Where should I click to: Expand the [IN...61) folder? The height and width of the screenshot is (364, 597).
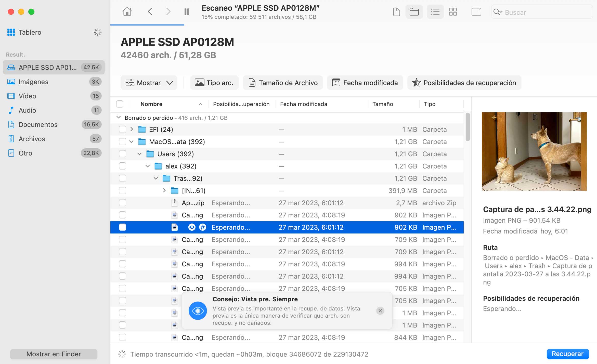164,190
